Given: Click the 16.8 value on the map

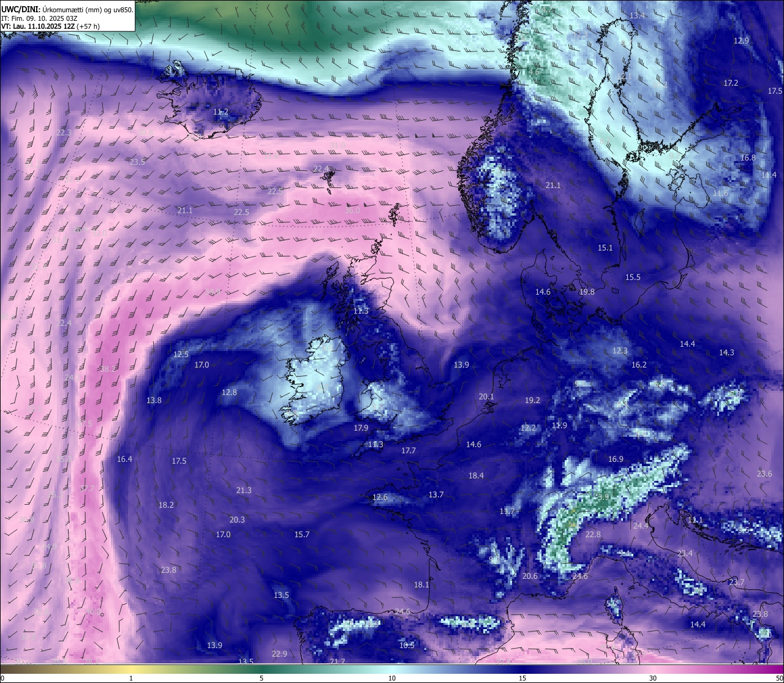Looking at the screenshot, I should coord(748,157).
